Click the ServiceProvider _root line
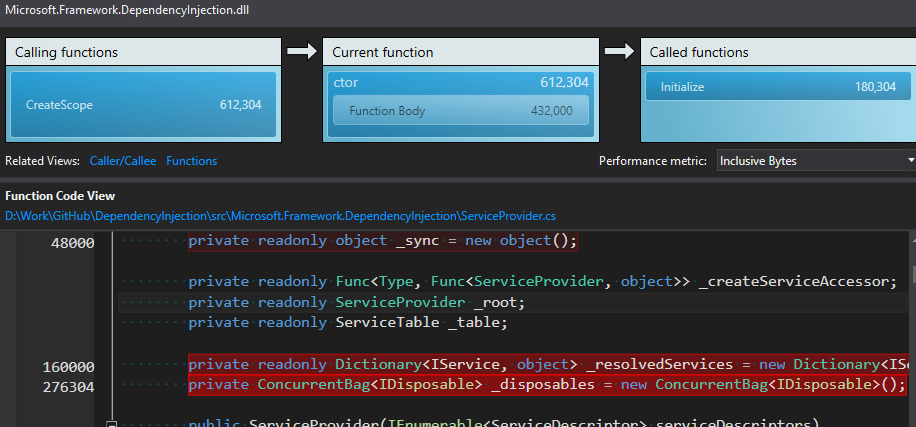 point(356,303)
